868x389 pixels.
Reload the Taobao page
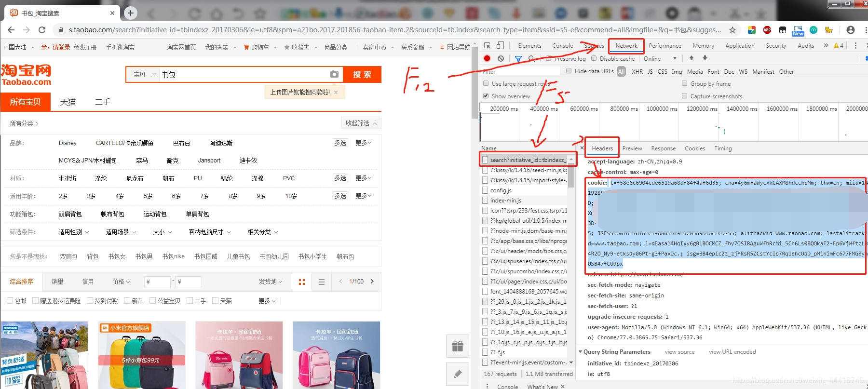pos(42,30)
